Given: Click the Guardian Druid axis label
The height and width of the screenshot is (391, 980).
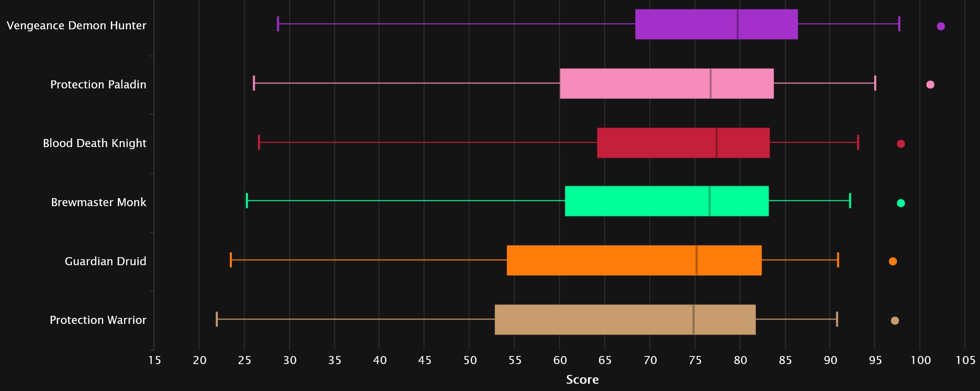Looking at the screenshot, I should (x=105, y=261).
